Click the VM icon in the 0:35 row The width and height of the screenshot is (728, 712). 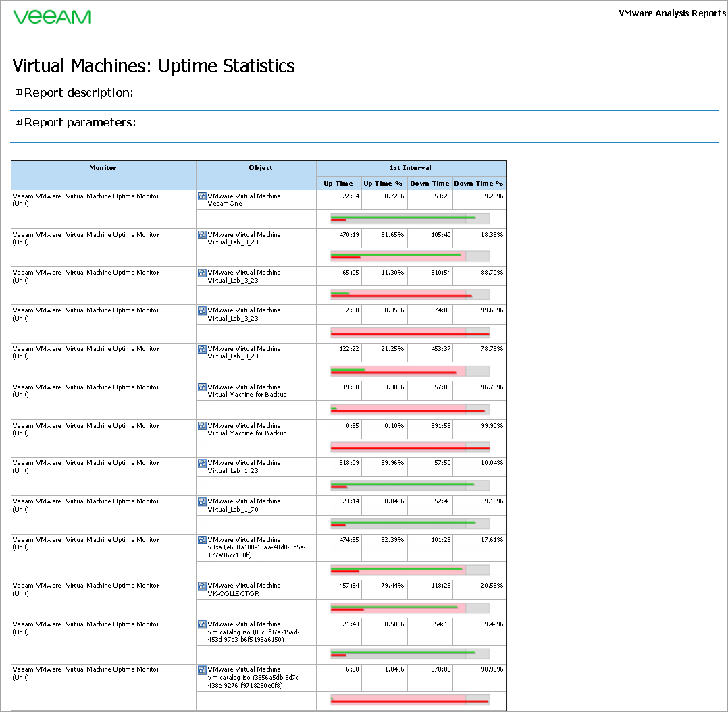point(202,426)
